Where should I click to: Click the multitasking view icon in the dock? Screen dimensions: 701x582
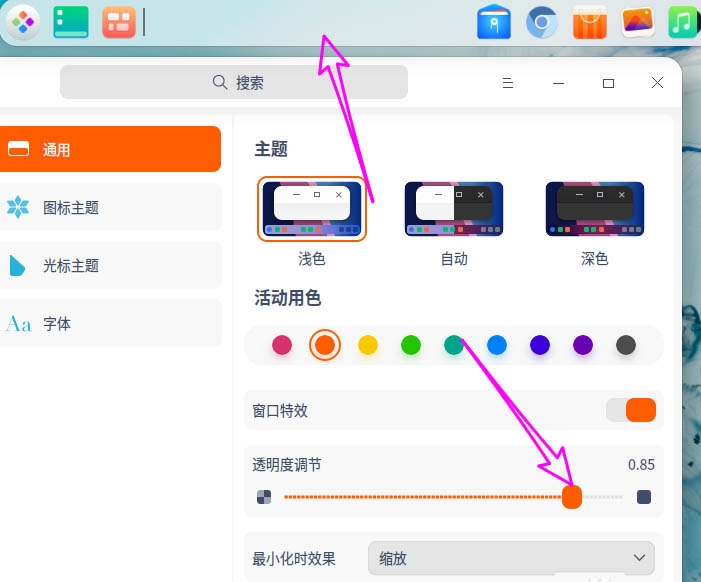click(x=118, y=21)
